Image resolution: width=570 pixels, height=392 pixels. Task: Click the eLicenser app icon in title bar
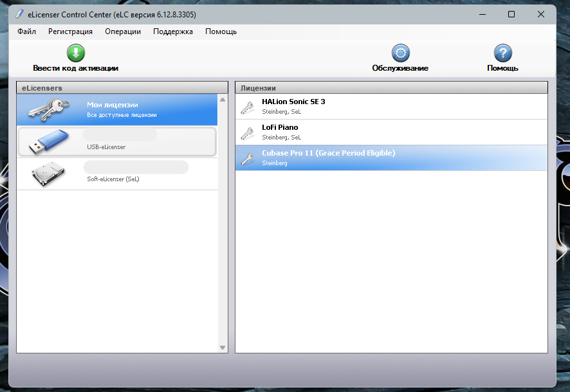[19, 14]
